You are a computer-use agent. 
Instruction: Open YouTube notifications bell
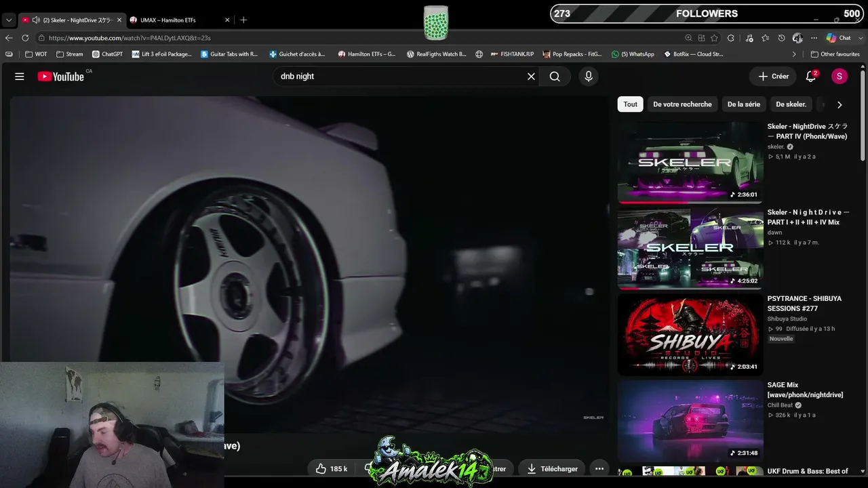coord(811,77)
